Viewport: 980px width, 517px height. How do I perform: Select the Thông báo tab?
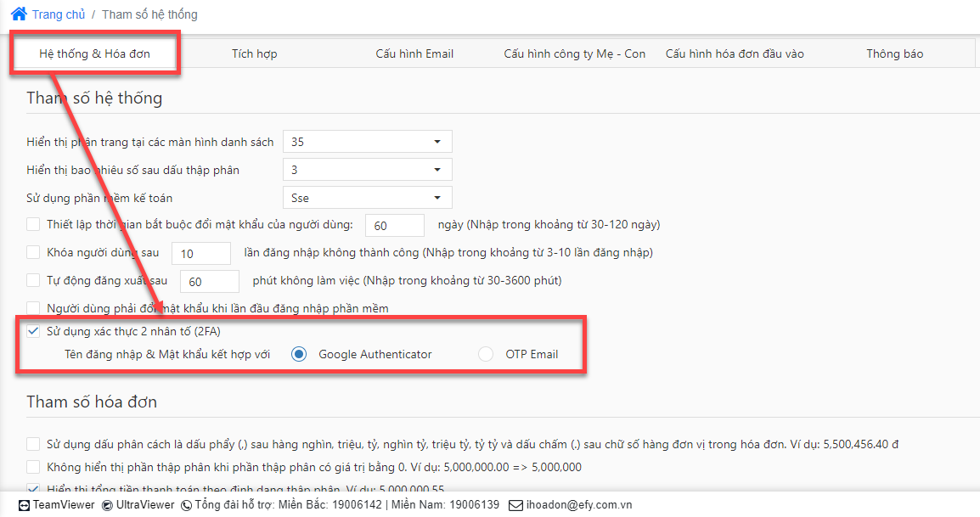point(894,53)
